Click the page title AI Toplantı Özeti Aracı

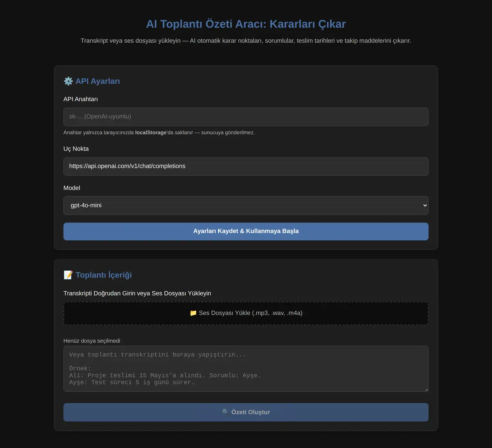point(246,24)
